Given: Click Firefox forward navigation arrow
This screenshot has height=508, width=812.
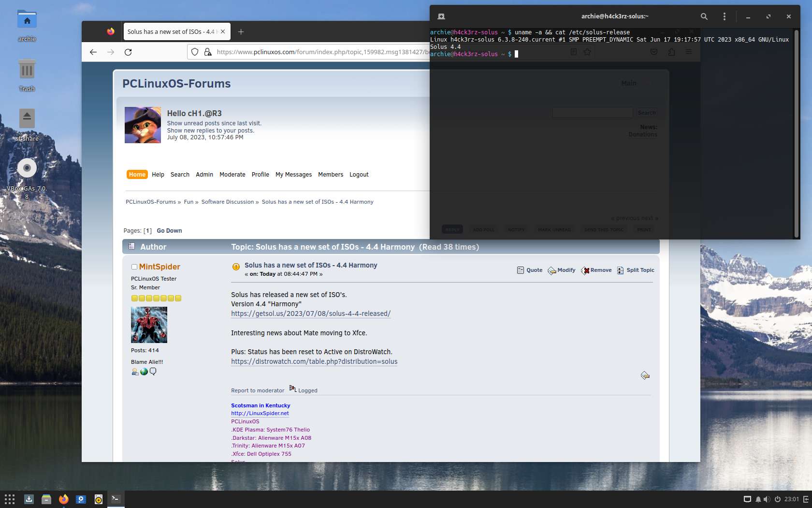Looking at the screenshot, I should 111,52.
